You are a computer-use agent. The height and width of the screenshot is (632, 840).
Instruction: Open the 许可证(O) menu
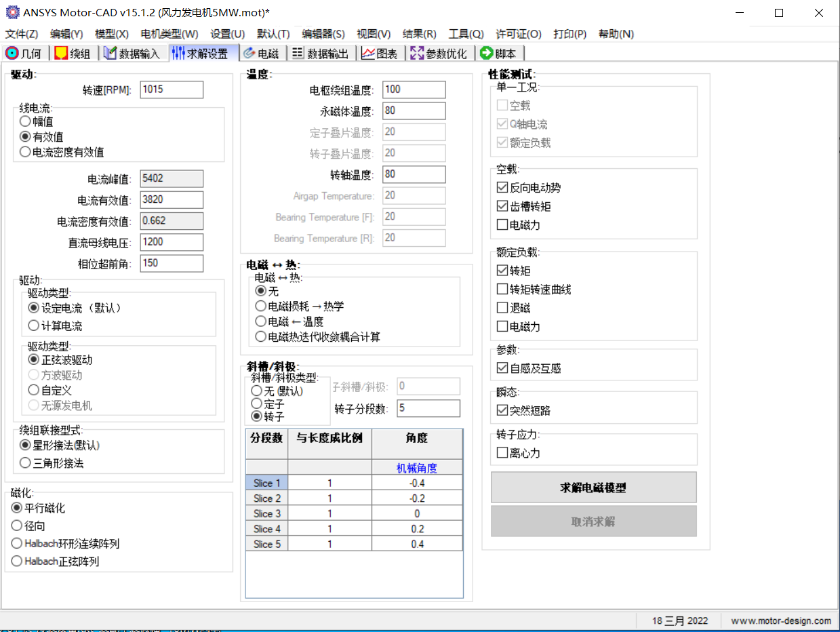pyautogui.click(x=519, y=34)
